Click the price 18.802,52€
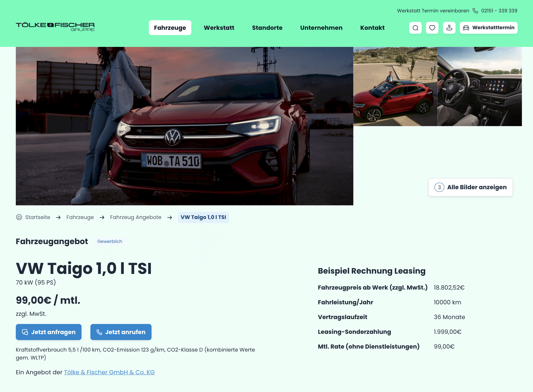This screenshot has height=392, width=533. click(449, 288)
